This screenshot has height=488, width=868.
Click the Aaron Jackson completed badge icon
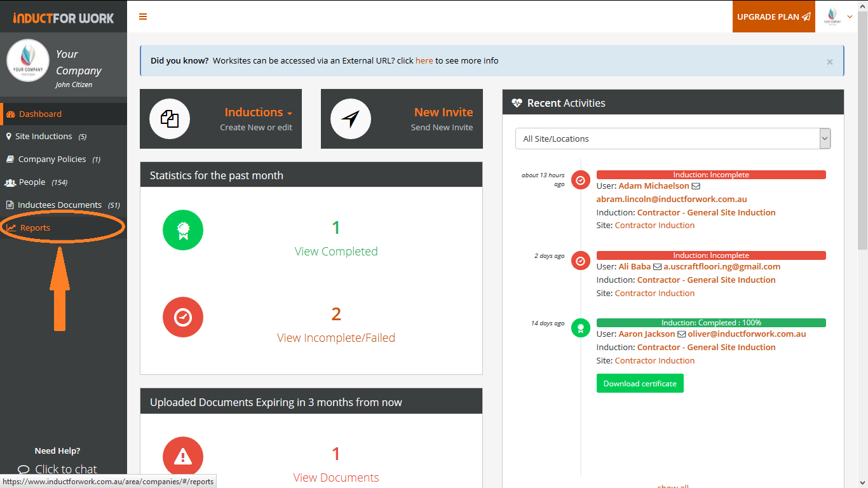click(x=581, y=328)
